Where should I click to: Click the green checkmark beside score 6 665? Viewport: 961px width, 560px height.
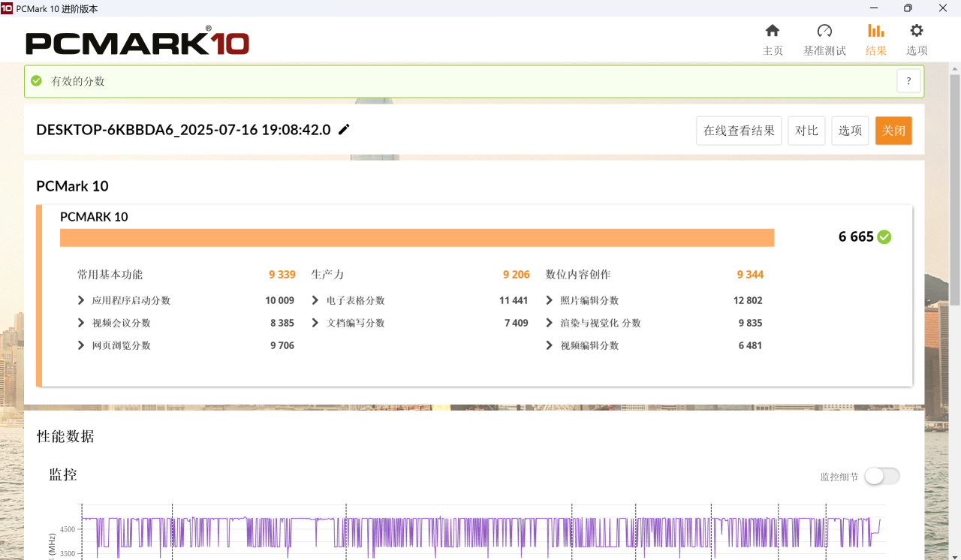click(x=884, y=237)
